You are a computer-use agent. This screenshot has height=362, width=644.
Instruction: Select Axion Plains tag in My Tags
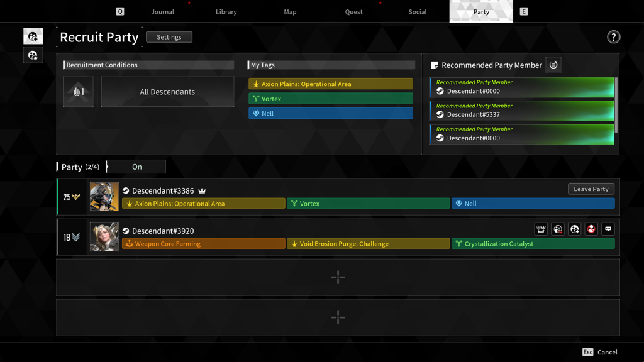331,84
